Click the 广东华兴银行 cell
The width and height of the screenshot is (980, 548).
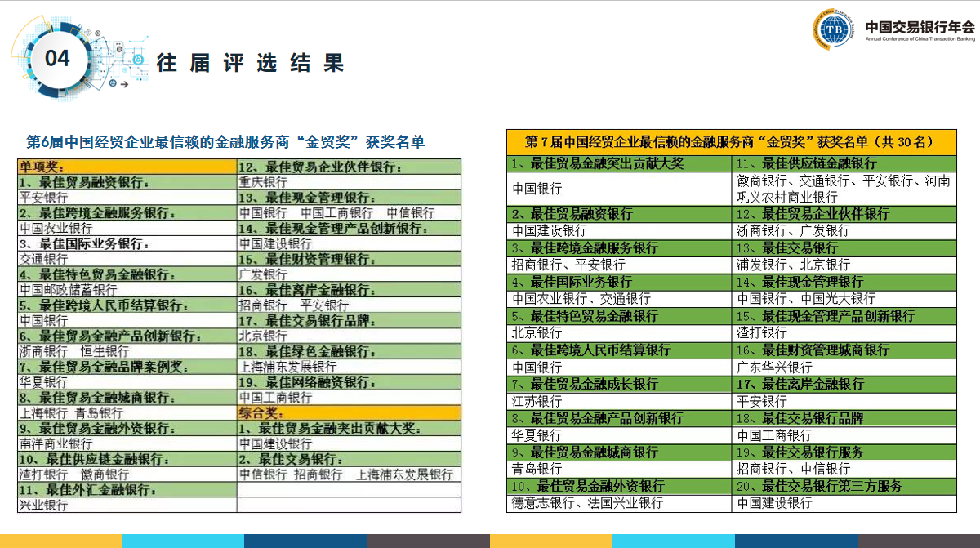coord(844,367)
